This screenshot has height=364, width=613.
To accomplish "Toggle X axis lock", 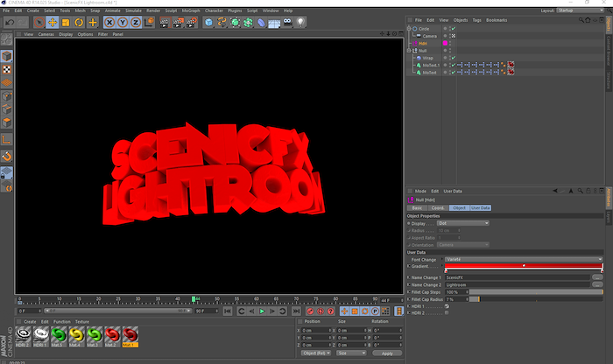I will [109, 22].
